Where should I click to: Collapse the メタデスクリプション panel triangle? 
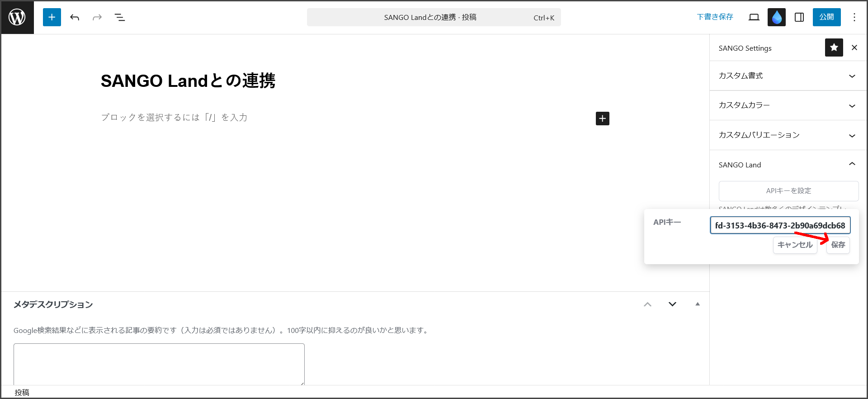[x=698, y=304]
